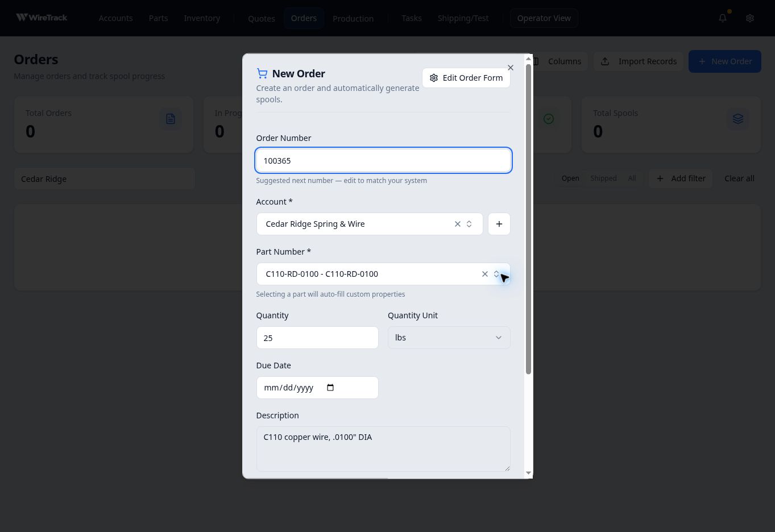
Task: Click the Cedar Ridge search box
Action: 105,179
